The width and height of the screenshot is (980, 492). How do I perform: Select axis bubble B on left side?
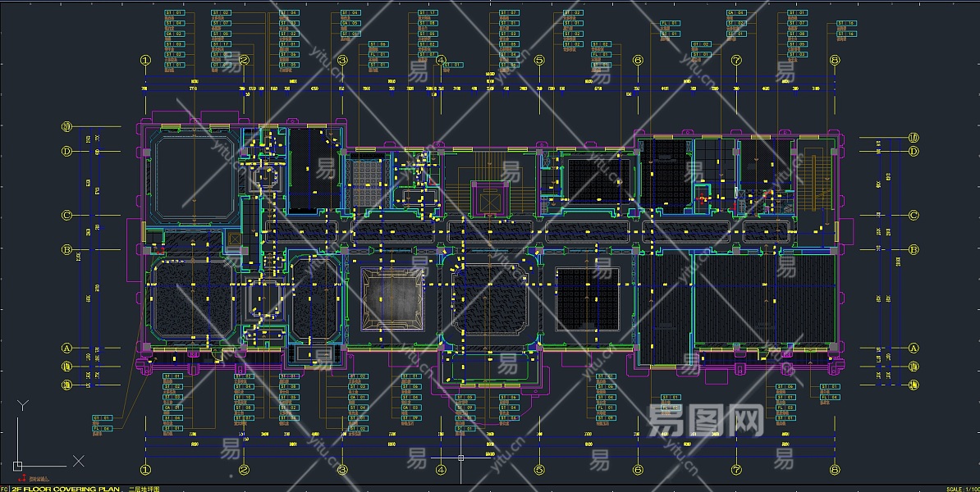66,250
